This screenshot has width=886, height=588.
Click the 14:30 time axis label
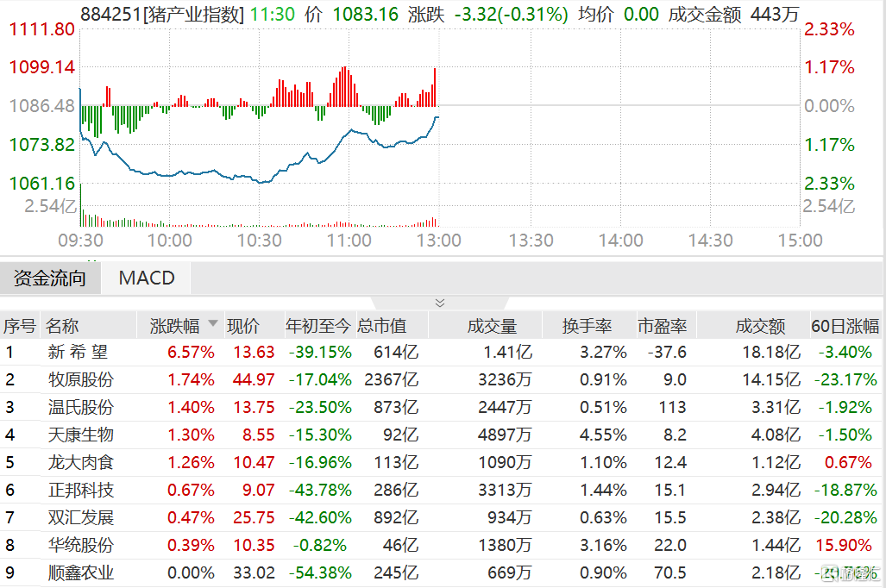coord(710,240)
